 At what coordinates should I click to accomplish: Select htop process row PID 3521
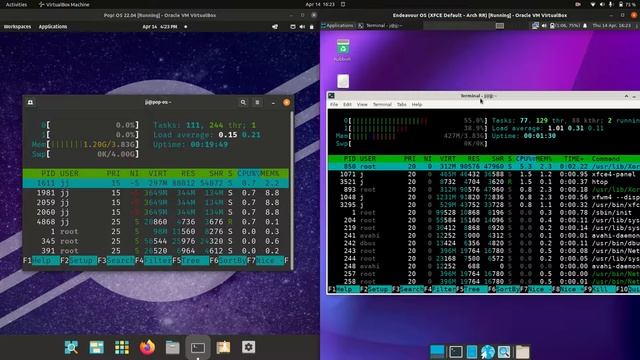(484, 182)
